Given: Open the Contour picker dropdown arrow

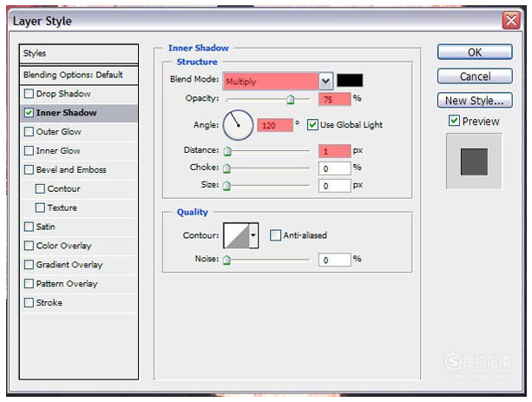Looking at the screenshot, I should 253,235.
